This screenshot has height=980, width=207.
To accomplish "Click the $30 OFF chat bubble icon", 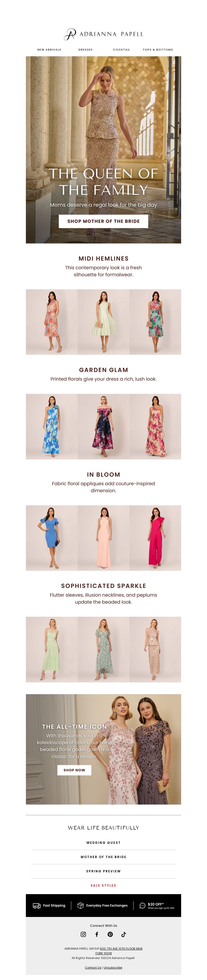I will coord(142,906).
